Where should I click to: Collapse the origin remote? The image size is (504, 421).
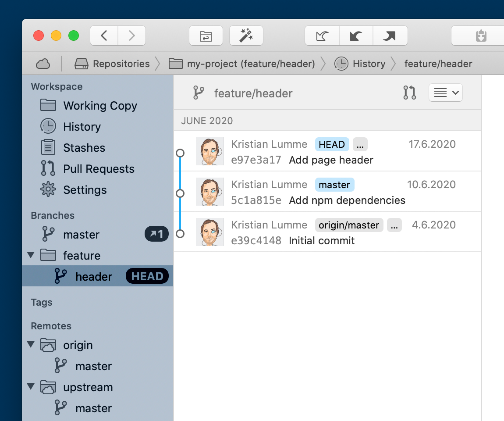(31, 345)
